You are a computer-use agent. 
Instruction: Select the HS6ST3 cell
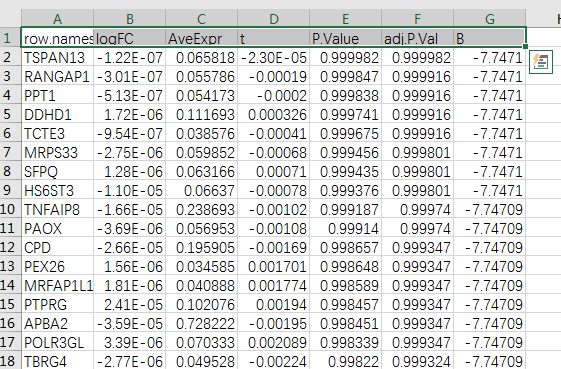(x=57, y=190)
